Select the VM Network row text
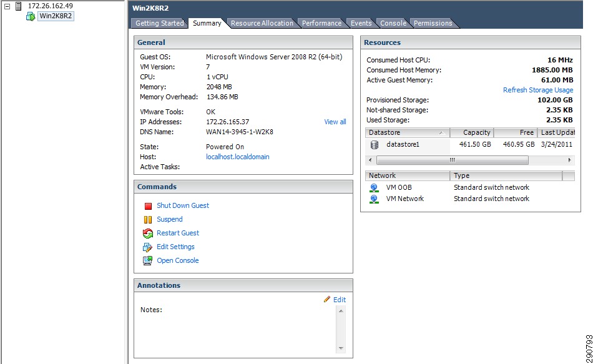Screen dimensions: 593x364 404,199
